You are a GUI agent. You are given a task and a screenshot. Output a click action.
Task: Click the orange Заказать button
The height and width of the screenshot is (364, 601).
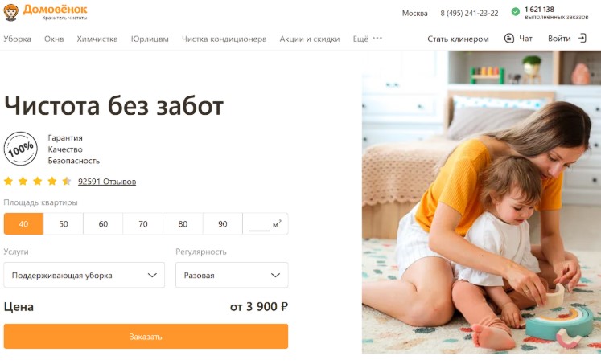pyautogui.click(x=146, y=337)
